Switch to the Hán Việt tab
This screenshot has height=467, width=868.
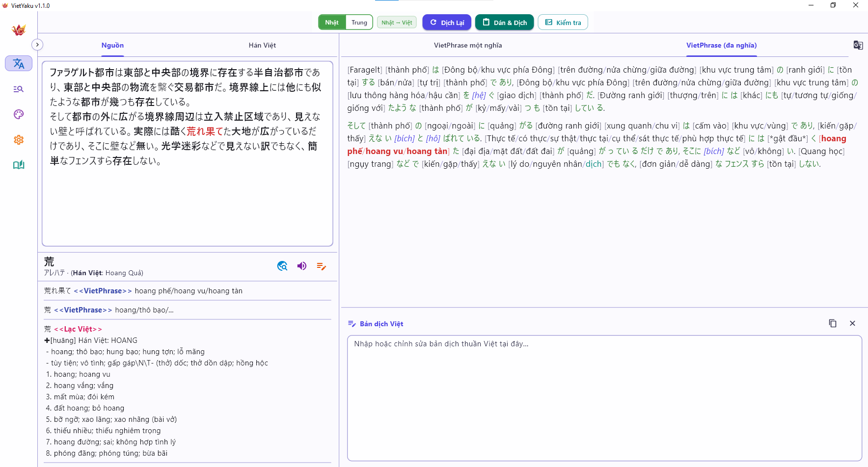coord(262,45)
